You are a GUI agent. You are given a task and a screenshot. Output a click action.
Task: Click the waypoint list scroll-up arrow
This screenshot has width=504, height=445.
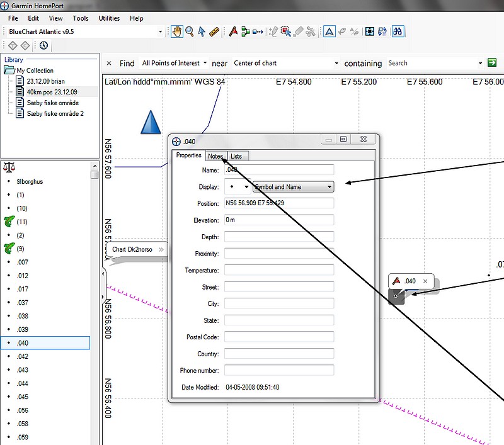tap(94, 166)
